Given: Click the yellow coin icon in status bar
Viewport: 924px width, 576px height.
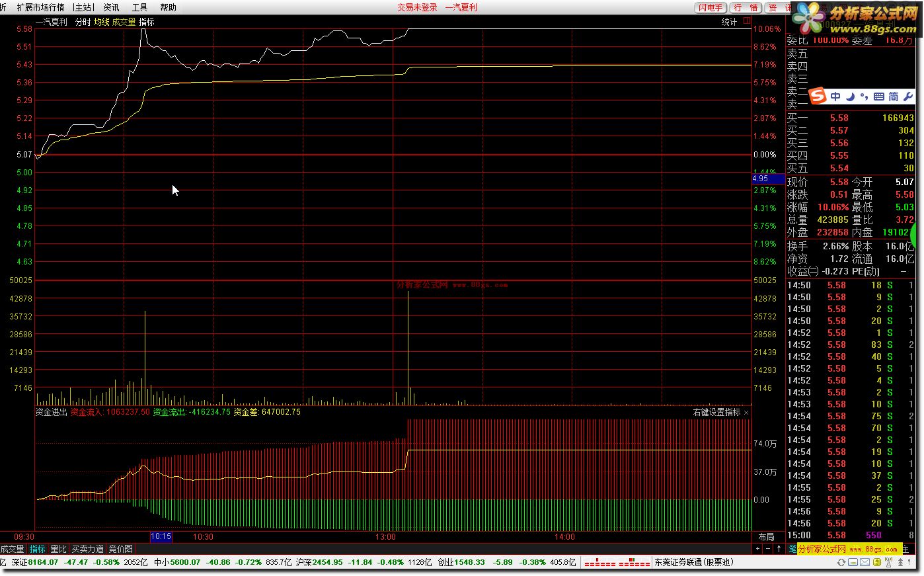Looking at the screenshot, I should pyautogui.click(x=876, y=563).
